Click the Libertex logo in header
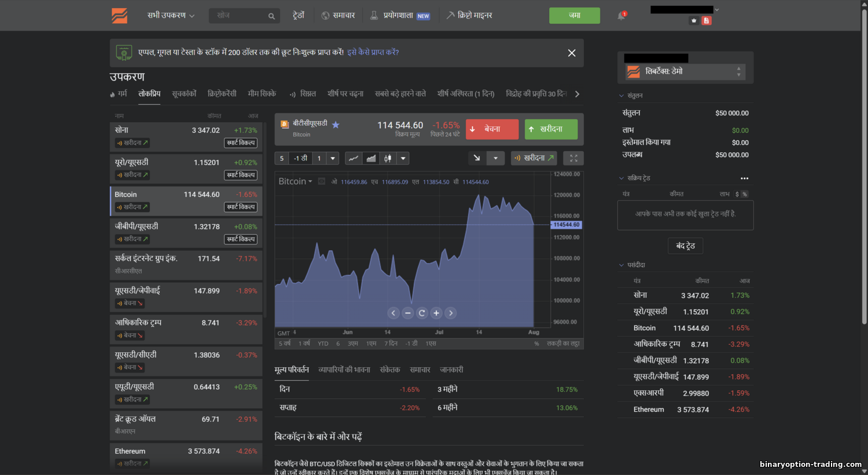868x475 pixels. point(120,16)
